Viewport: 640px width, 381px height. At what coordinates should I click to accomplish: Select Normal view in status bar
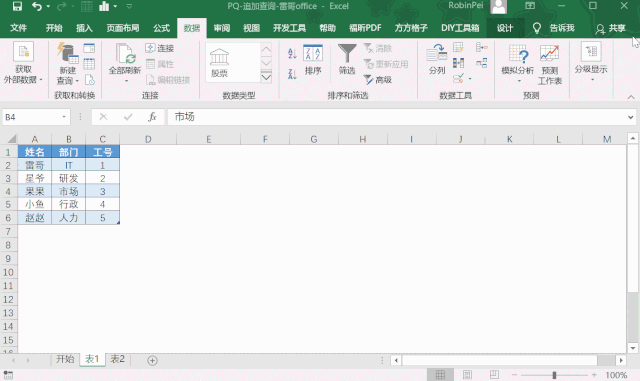pyautogui.click(x=440, y=374)
